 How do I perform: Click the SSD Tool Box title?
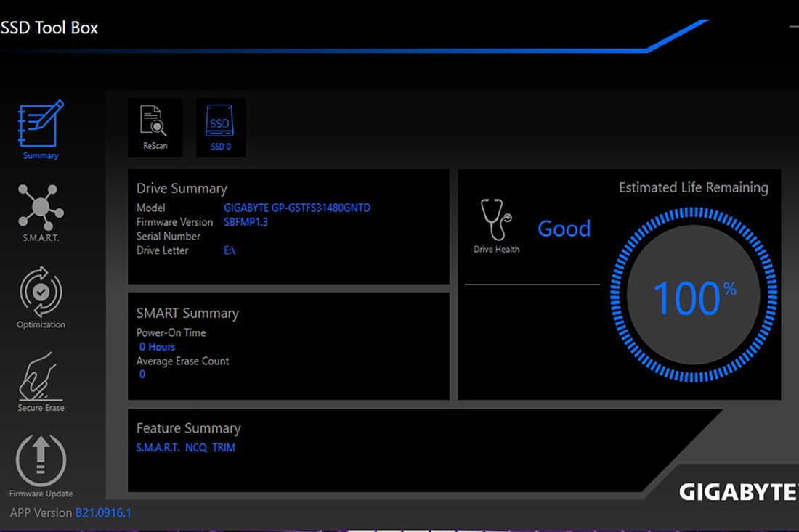49,28
